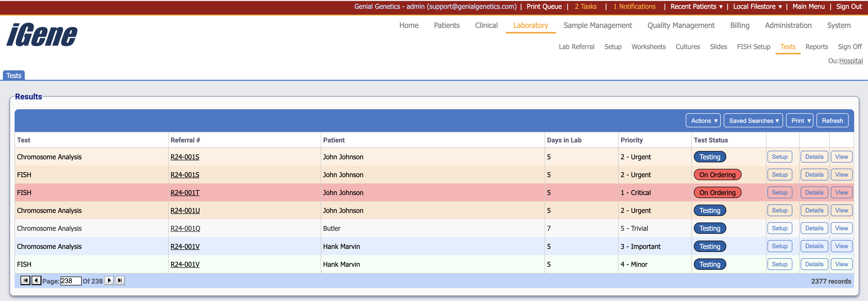Open the Print dropdown

click(799, 121)
